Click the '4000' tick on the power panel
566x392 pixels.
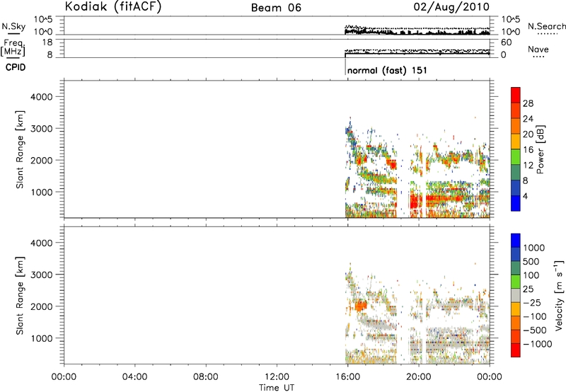pyautogui.click(x=42, y=97)
